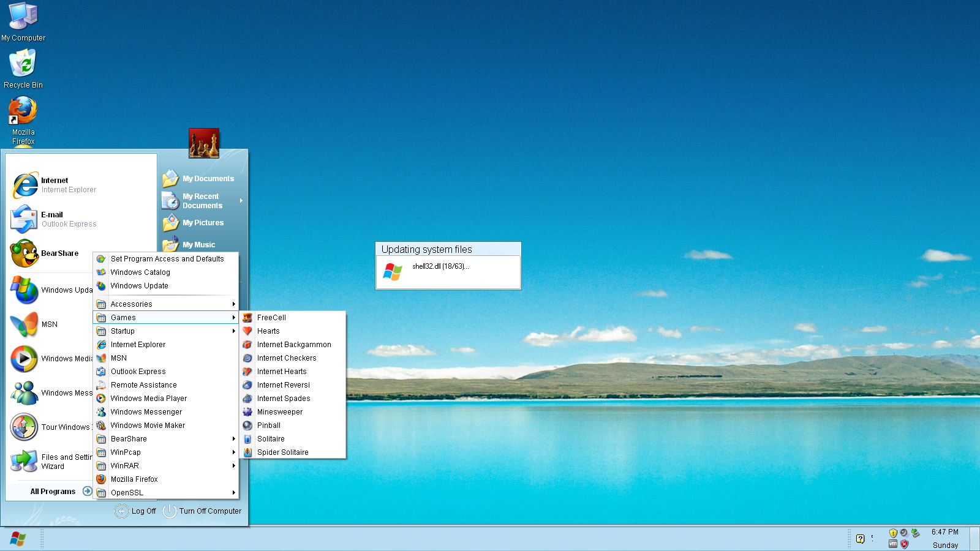980x551 pixels.
Task: Start Spider Solitaire
Action: 293,452
